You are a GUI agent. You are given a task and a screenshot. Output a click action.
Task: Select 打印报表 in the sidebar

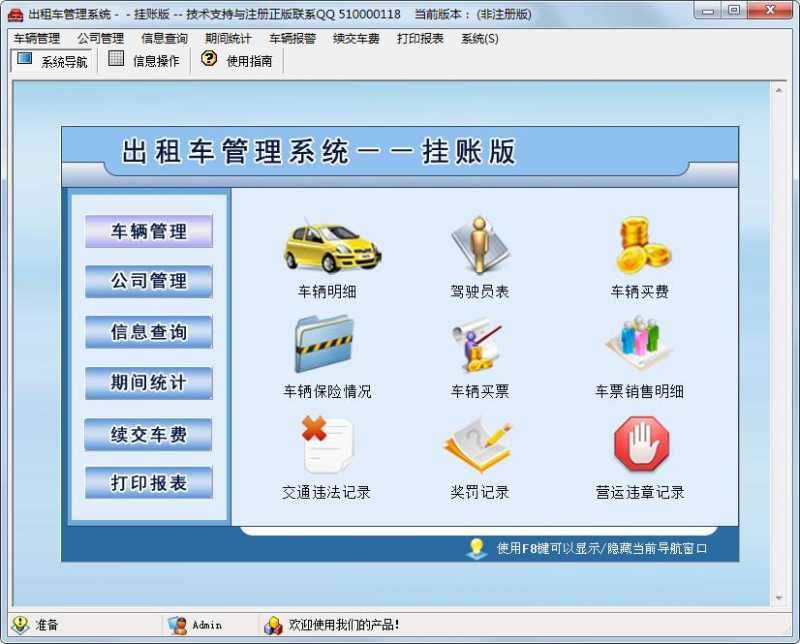click(148, 484)
